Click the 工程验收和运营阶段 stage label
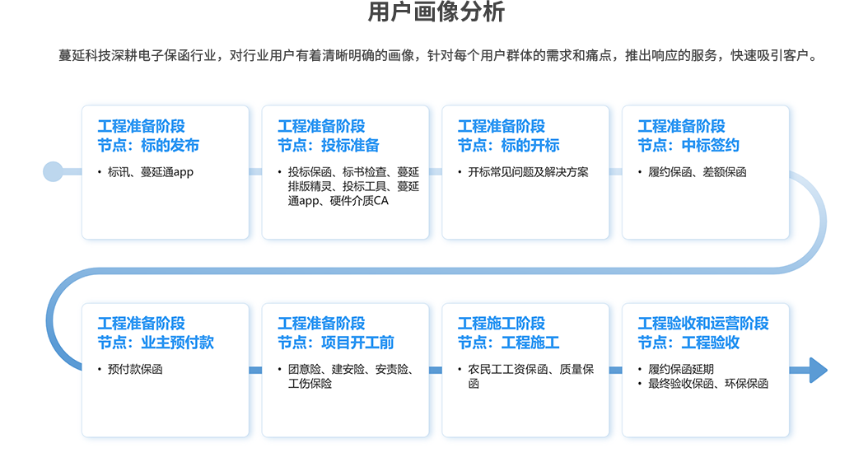This screenshot has width=868, height=462. [703, 323]
